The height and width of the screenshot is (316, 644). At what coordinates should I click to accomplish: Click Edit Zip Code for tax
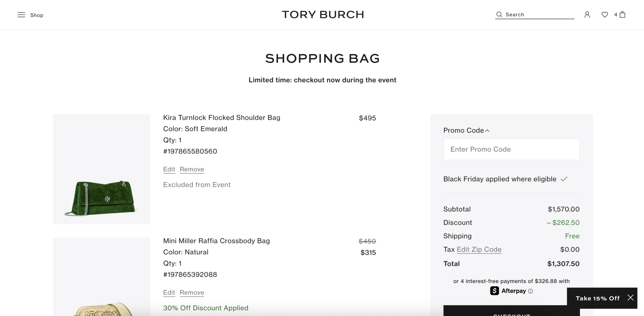479,249
